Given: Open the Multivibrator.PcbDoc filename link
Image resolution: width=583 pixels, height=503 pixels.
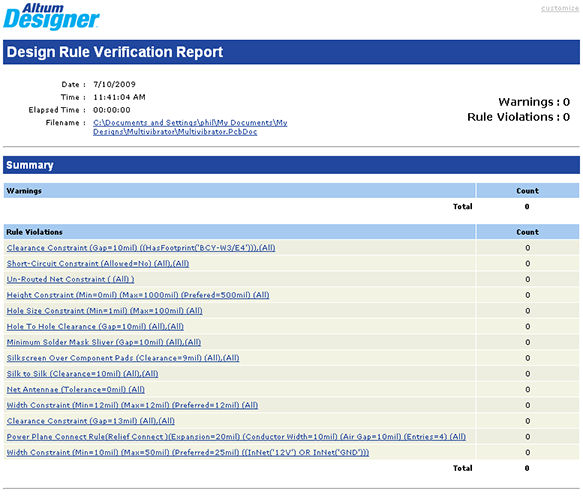Looking at the screenshot, I should 190,127.
